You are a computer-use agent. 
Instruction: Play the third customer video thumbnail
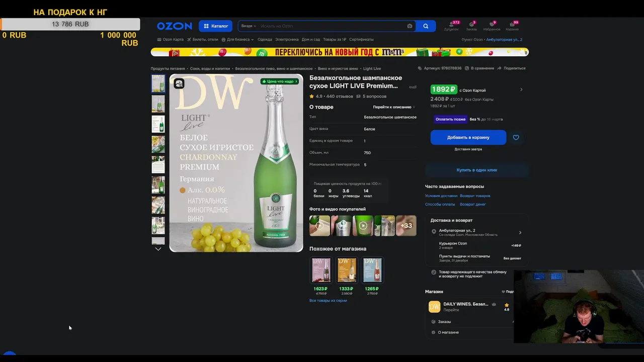coord(363,226)
